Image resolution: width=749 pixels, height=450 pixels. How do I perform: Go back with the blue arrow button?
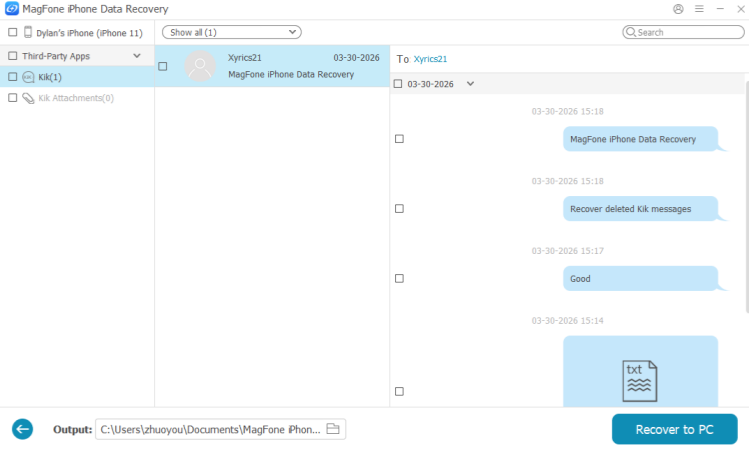point(22,429)
